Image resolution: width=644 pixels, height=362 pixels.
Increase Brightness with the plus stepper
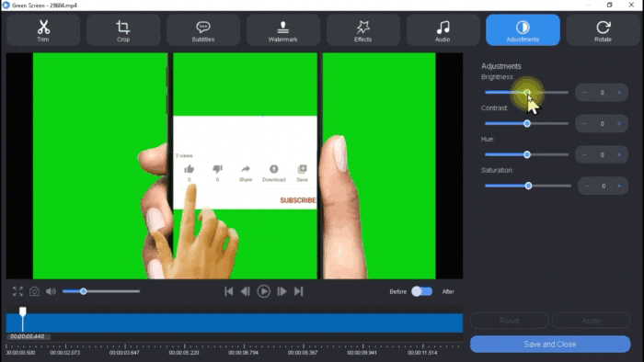tap(619, 93)
